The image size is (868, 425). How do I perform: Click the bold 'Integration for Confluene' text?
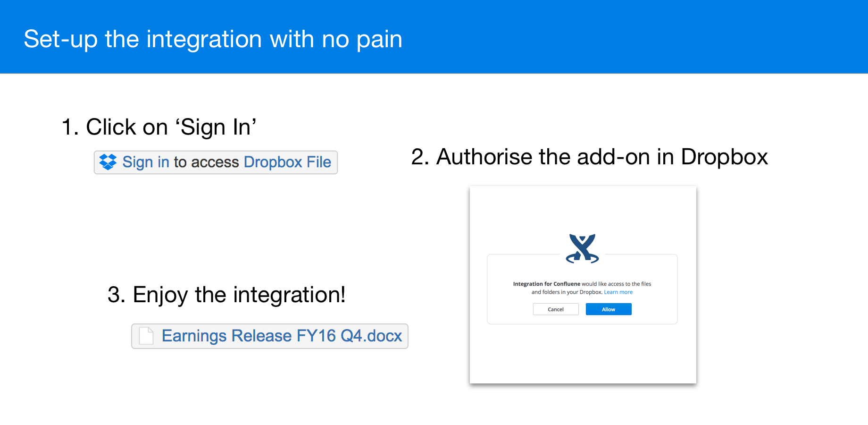pyautogui.click(x=546, y=284)
